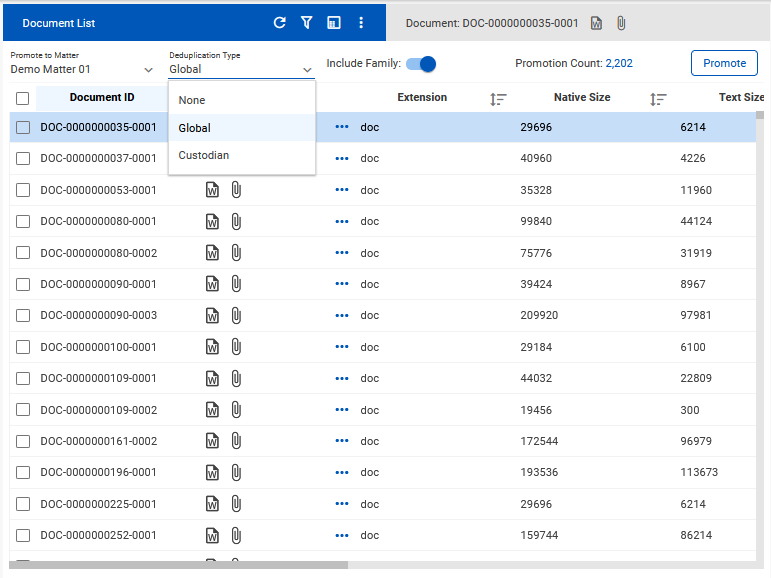Open Word file icon beside Document DOC-0000000035-0001 title
Image resolution: width=771 pixels, height=578 pixels.
tap(596, 23)
